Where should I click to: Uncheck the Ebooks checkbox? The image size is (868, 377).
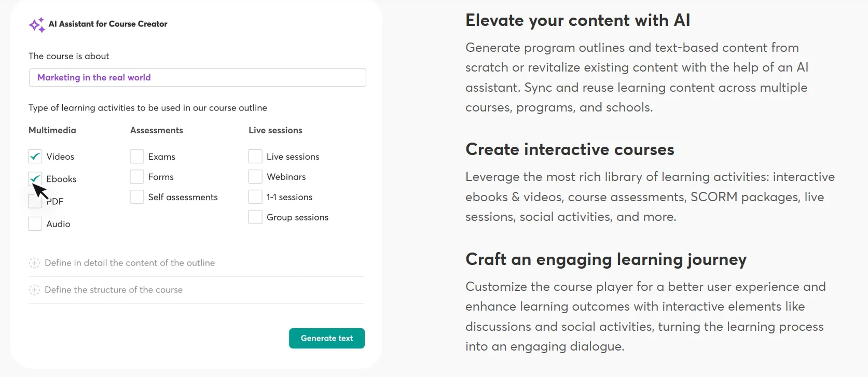click(x=35, y=178)
